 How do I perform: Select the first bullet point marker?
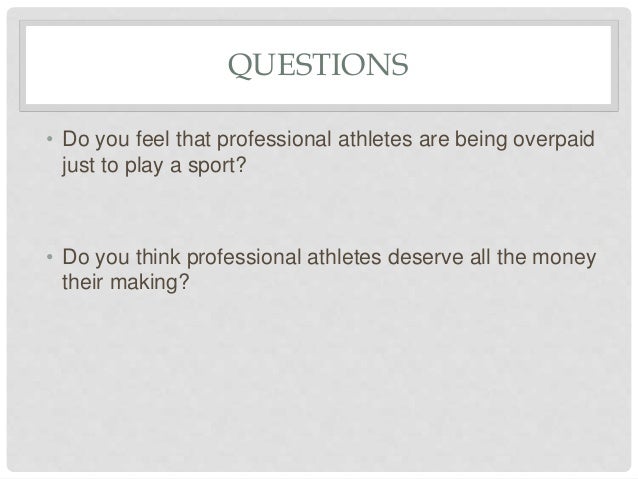(50, 139)
